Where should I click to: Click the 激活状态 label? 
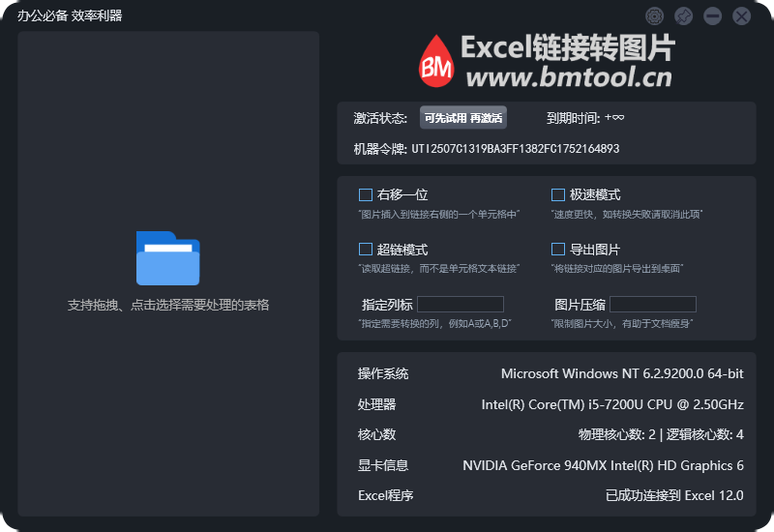point(380,118)
